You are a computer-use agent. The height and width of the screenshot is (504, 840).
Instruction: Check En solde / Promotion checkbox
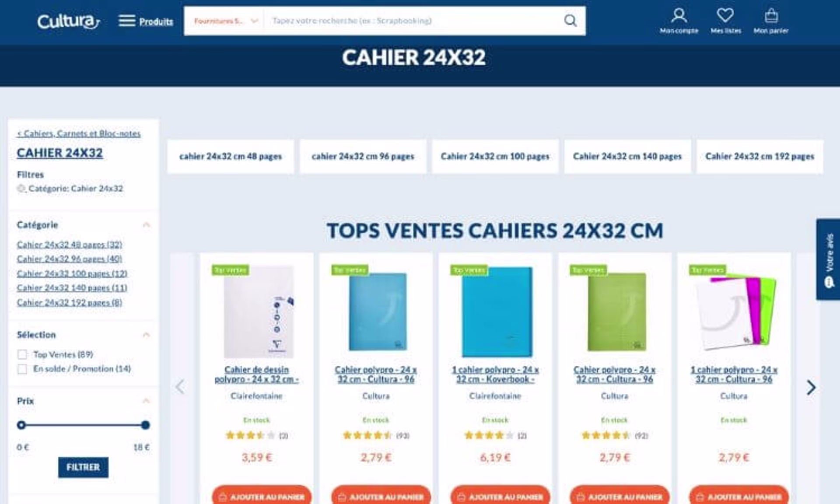(22, 369)
